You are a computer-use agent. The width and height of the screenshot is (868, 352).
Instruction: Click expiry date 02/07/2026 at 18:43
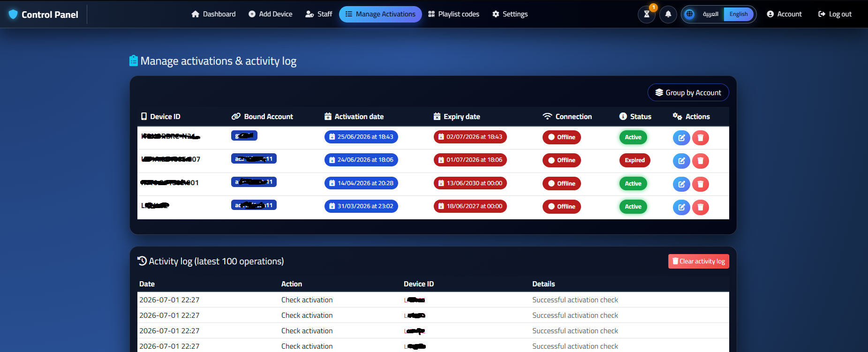point(470,137)
